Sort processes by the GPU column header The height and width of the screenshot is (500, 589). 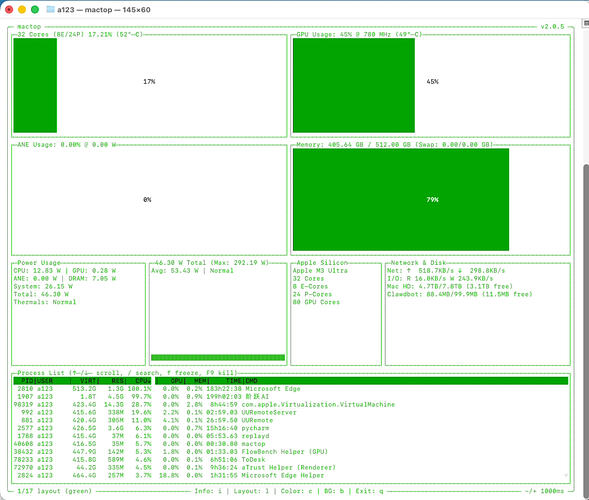pyautogui.click(x=177, y=381)
